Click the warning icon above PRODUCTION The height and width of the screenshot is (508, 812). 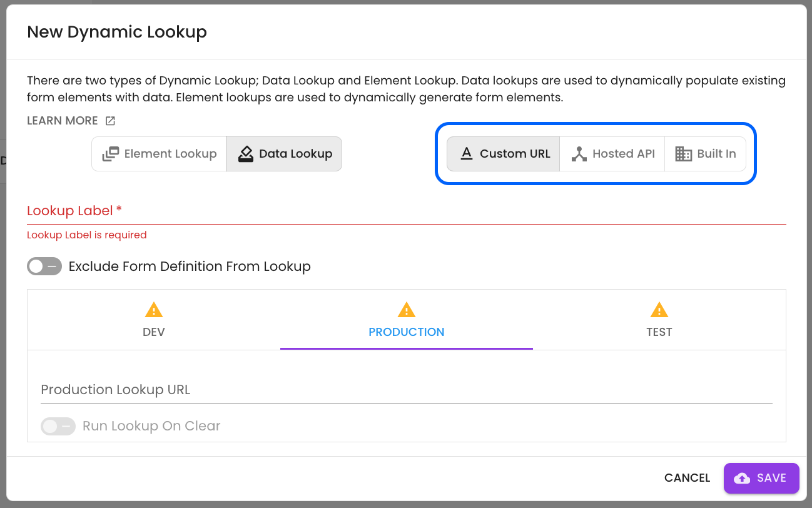coord(407,310)
